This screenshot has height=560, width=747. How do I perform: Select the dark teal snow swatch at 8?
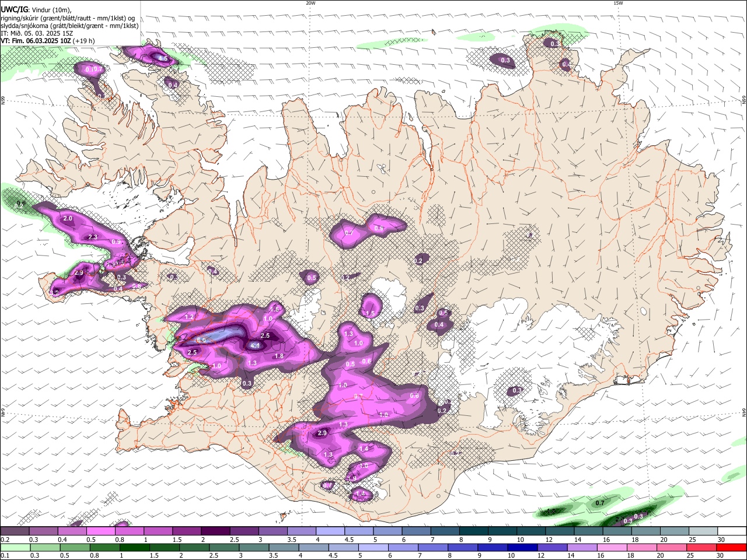click(x=473, y=531)
